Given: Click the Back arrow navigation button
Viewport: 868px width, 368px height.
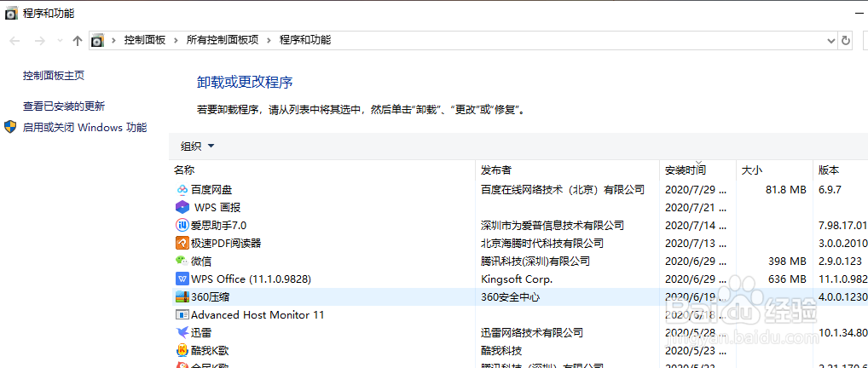Looking at the screenshot, I should pos(15,40).
